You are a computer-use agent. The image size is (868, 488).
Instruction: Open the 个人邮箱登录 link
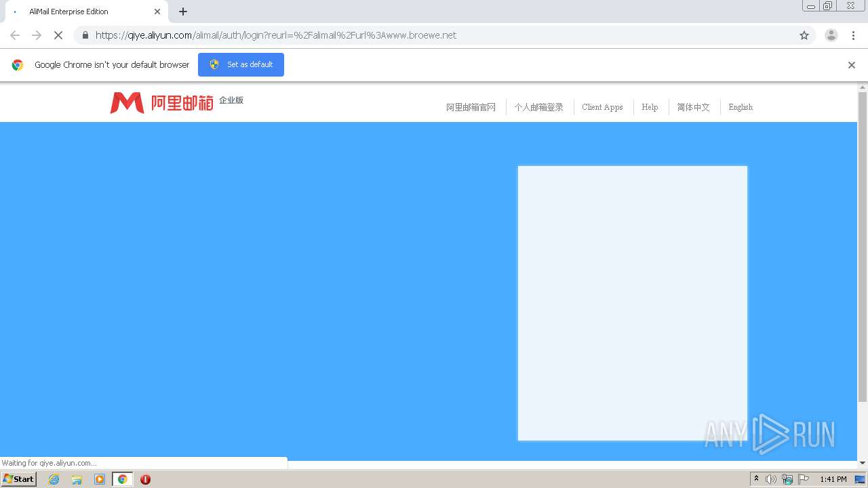pos(539,107)
